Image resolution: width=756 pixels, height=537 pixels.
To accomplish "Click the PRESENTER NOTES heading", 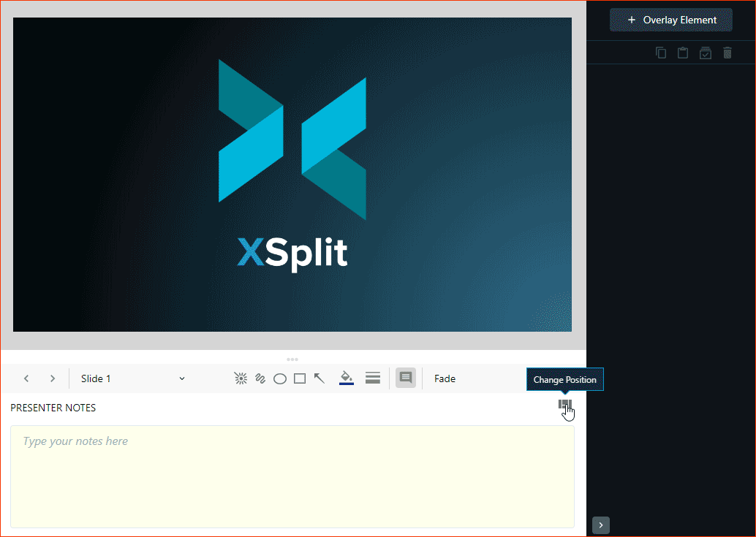I will pyautogui.click(x=53, y=408).
